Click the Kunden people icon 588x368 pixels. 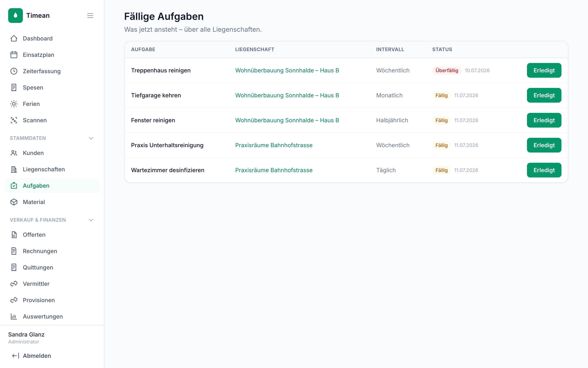tap(14, 153)
